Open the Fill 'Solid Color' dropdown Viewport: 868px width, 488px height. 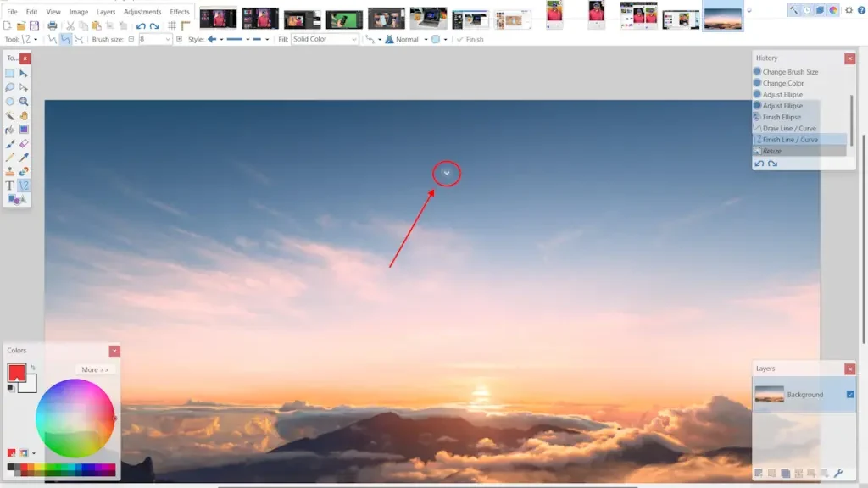pos(325,40)
